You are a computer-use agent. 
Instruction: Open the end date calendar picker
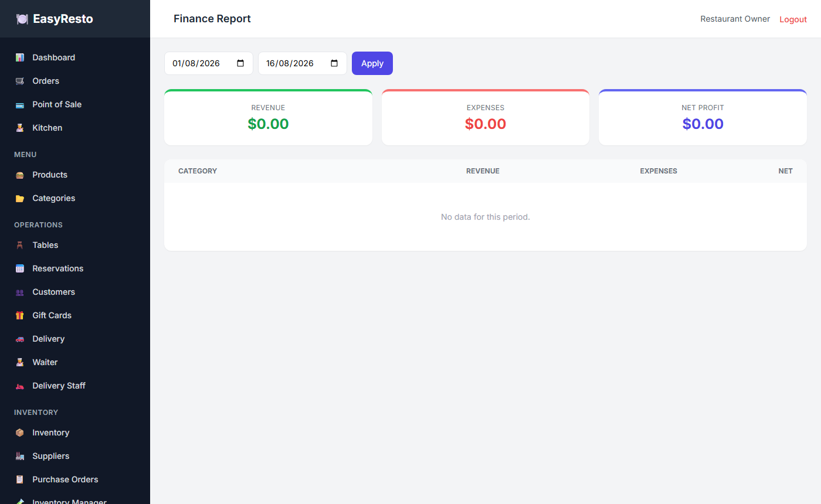coord(334,63)
